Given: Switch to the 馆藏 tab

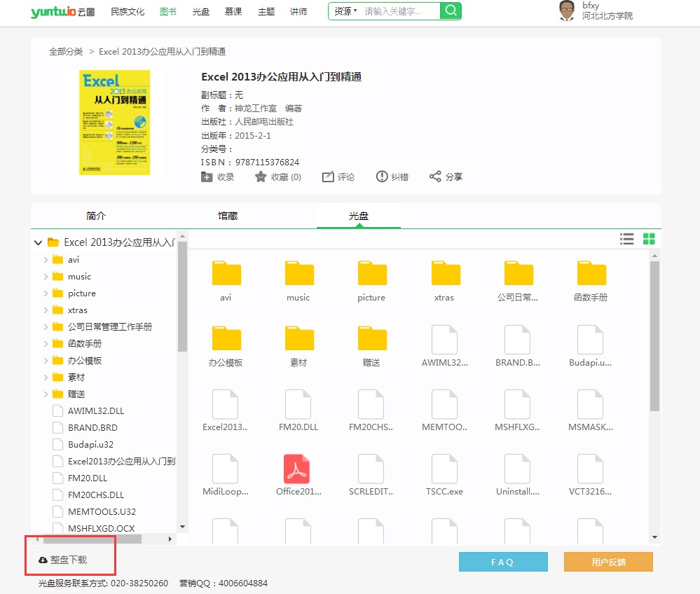Looking at the screenshot, I should coord(227,216).
